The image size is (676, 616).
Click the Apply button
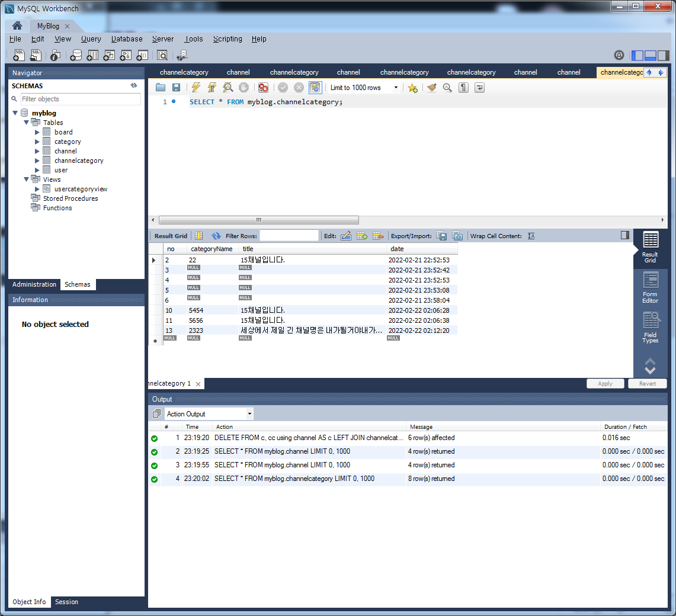click(605, 384)
